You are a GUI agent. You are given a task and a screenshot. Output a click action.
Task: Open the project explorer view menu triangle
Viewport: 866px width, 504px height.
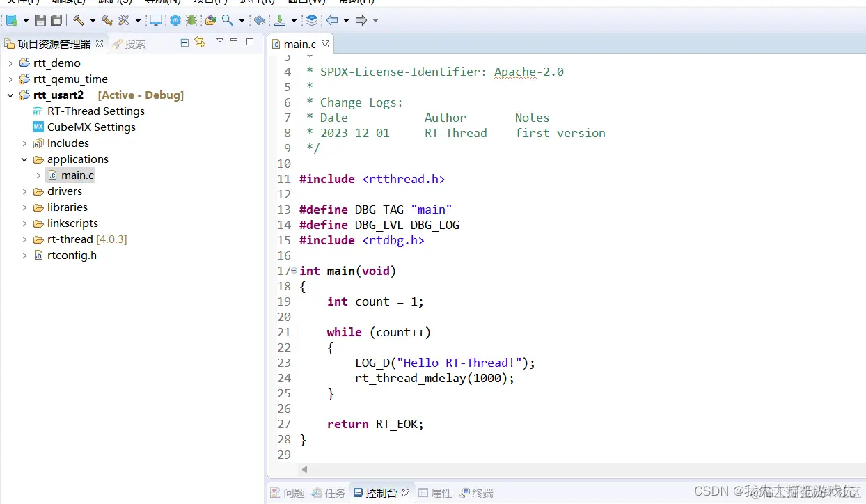pyautogui.click(x=219, y=41)
